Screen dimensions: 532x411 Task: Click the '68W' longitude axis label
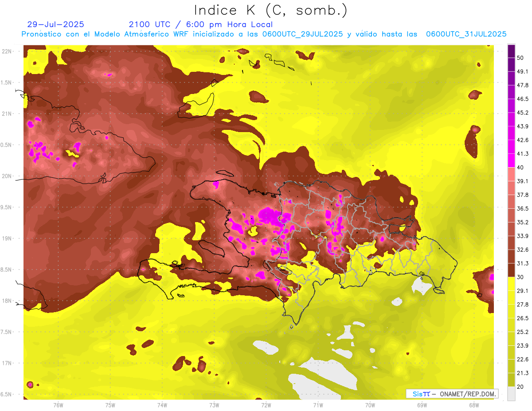point(474,405)
